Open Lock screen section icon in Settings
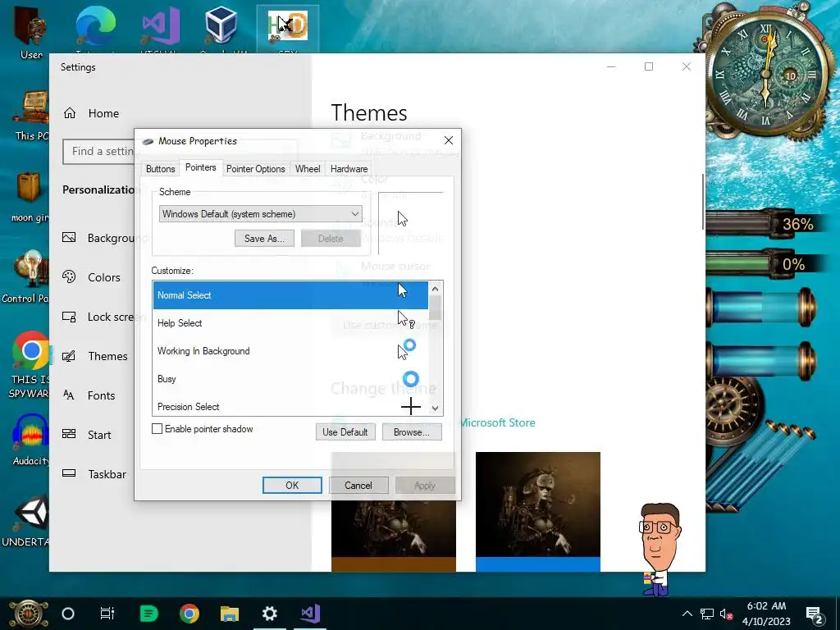 69,317
